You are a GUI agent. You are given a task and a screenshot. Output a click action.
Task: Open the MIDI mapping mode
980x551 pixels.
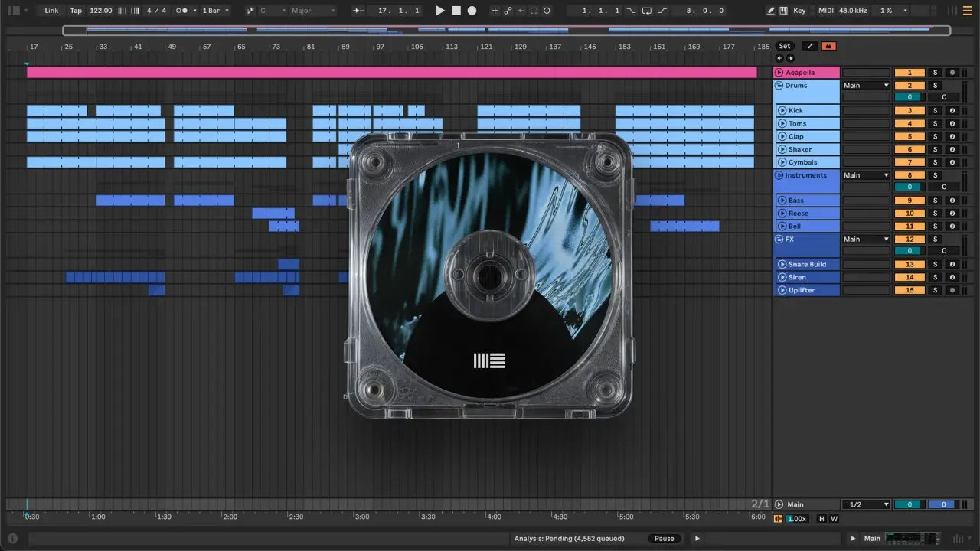click(825, 11)
